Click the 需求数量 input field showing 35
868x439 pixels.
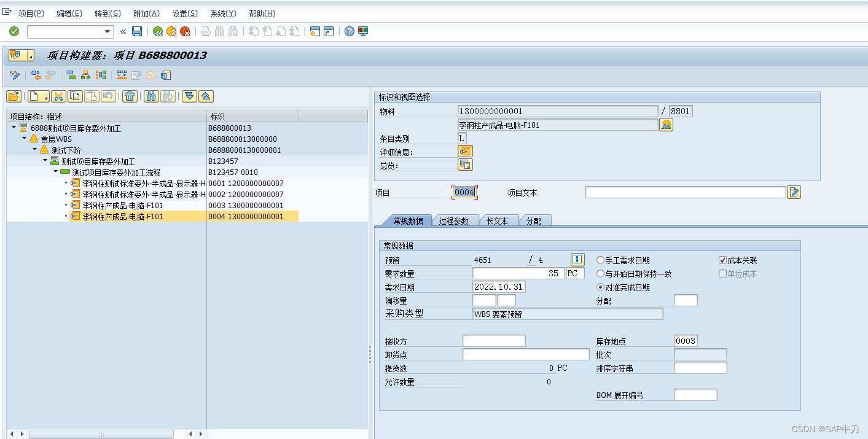518,273
